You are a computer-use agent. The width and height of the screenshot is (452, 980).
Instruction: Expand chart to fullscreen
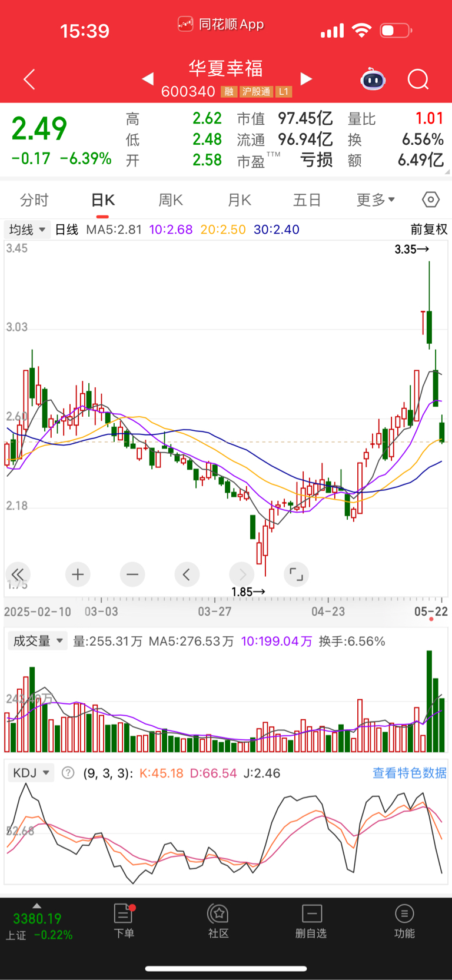pyautogui.click(x=296, y=574)
